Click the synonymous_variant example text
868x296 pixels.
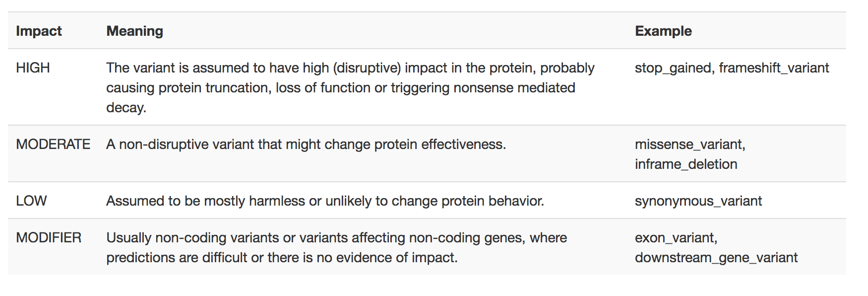698,201
